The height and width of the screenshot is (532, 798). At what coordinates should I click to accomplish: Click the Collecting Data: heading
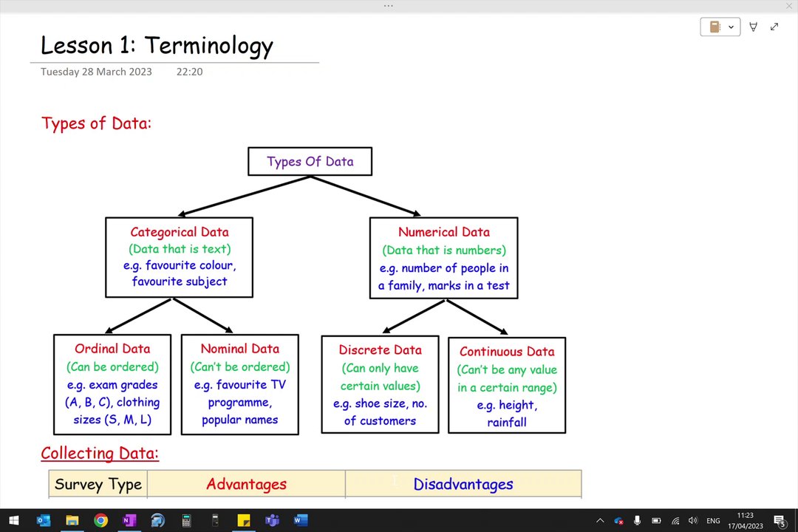(x=100, y=453)
